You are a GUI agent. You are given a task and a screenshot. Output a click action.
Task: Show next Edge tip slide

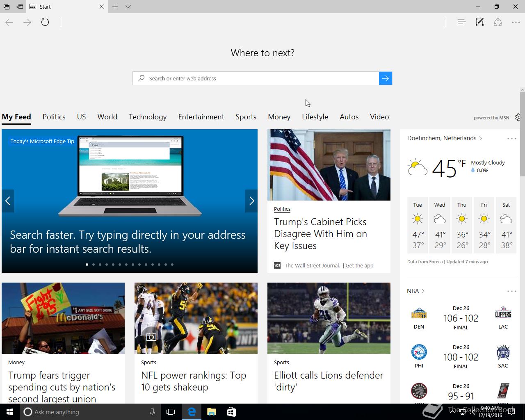(251, 201)
